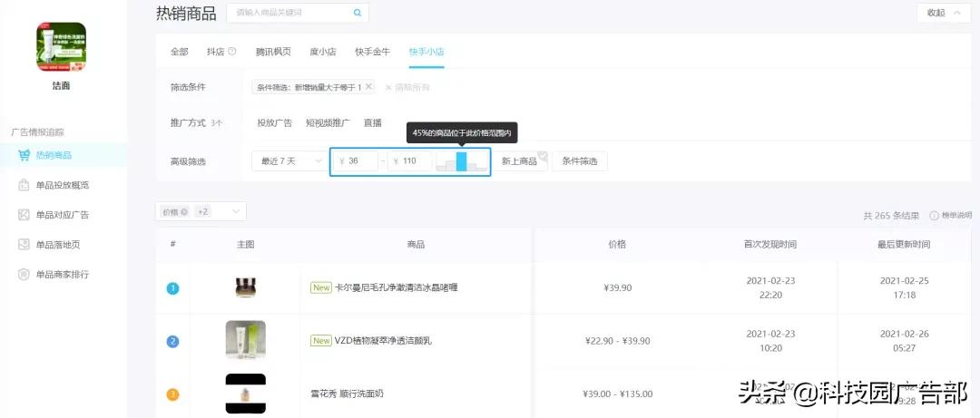The height and width of the screenshot is (418, 980).
Task: Go to 单品商家排行 in sidebar
Action: click(63, 275)
